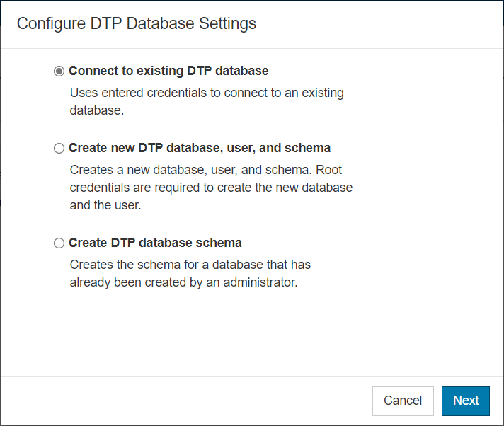This screenshot has height=426, width=504.
Task: Enable the Create DTP database schema radio option
Action: (x=59, y=243)
